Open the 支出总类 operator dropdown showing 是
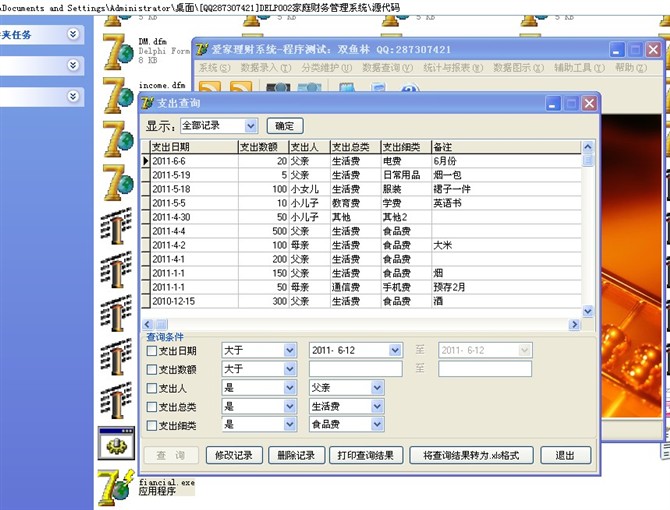 [x=290, y=406]
